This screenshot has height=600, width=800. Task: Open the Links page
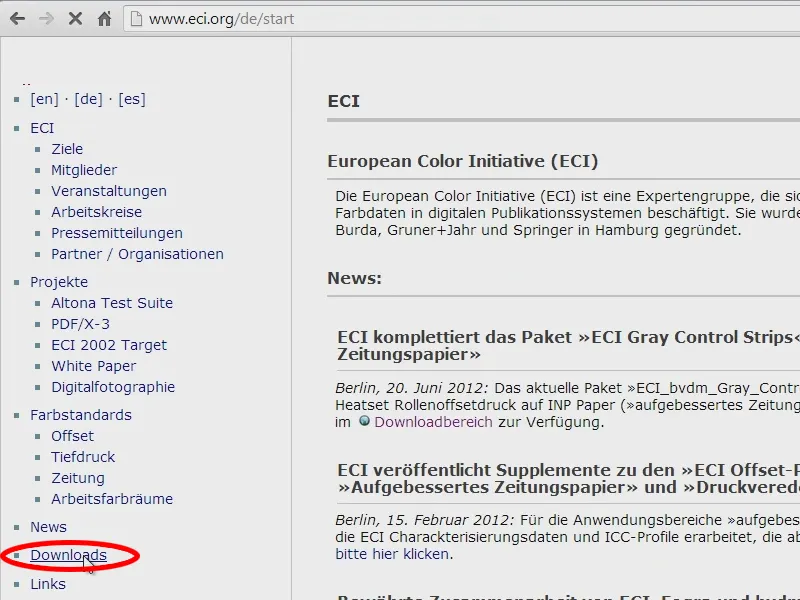(48, 584)
